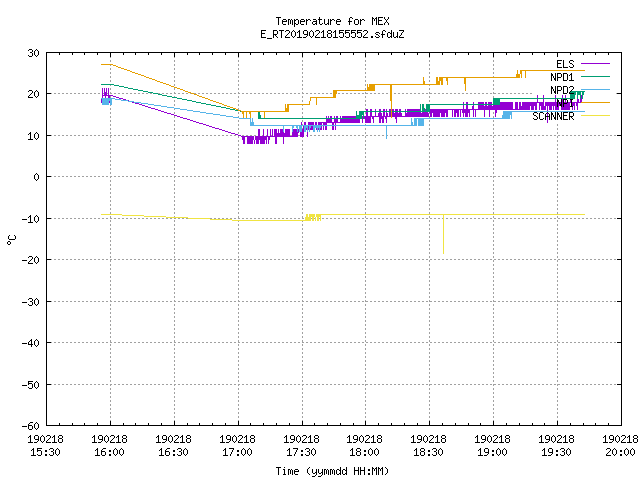
Task: Click the green NPD1 legend line sample
Action: [x=595, y=76]
